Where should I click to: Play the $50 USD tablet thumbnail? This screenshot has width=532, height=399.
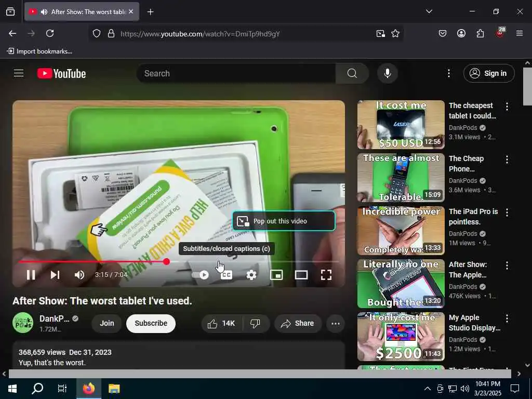point(401,125)
